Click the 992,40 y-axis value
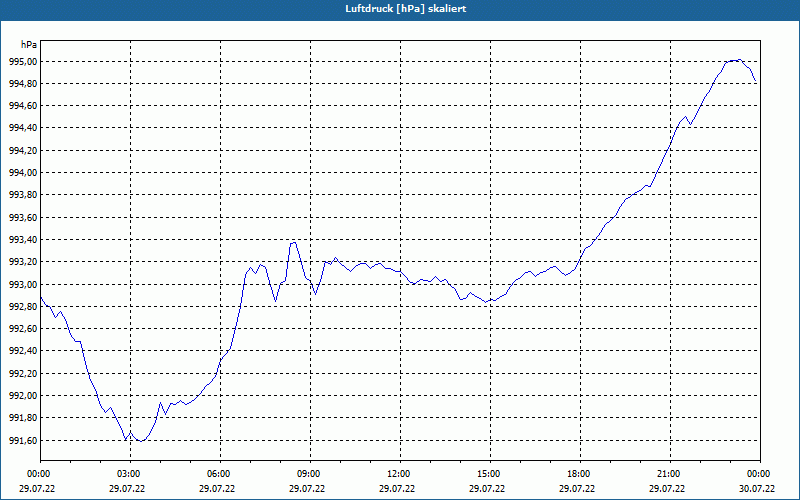800x500 pixels. click(x=23, y=351)
